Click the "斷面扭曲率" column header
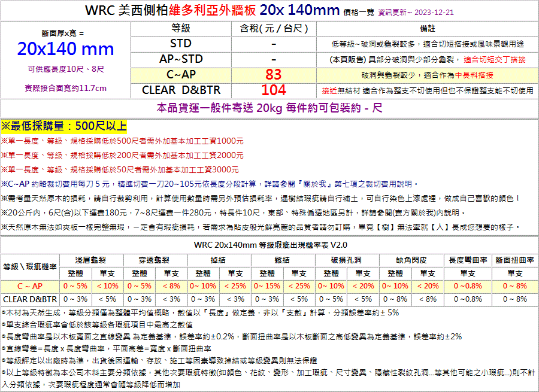This screenshot has height=392, width=539. pyautogui.click(x=514, y=260)
